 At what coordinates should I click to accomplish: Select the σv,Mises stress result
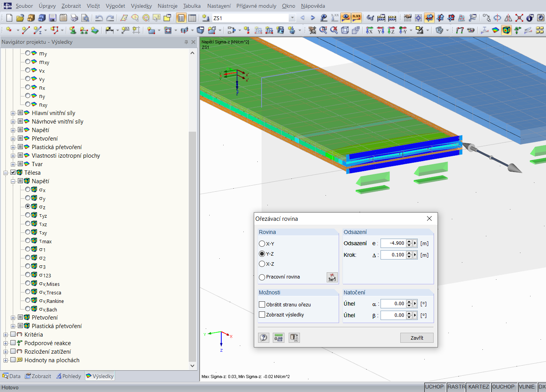[x=28, y=284]
